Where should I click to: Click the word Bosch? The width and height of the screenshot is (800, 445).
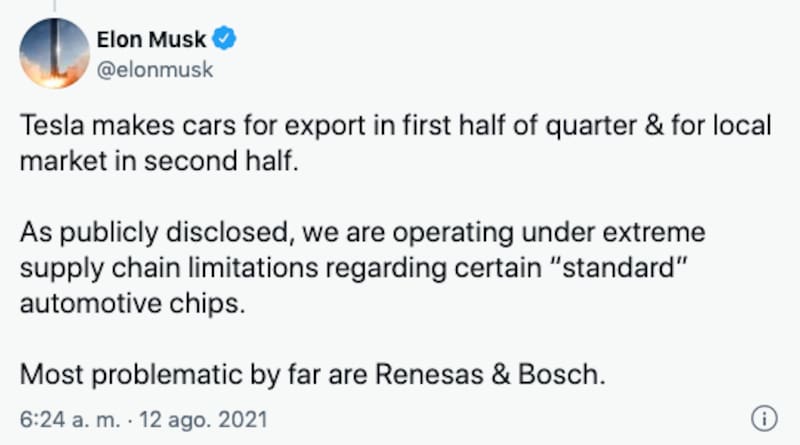pos(561,374)
